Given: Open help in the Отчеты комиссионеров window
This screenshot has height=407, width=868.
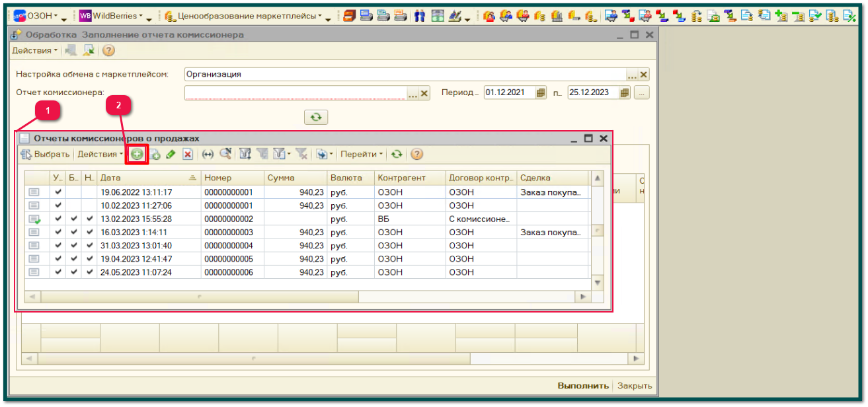Looking at the screenshot, I should tap(416, 154).
